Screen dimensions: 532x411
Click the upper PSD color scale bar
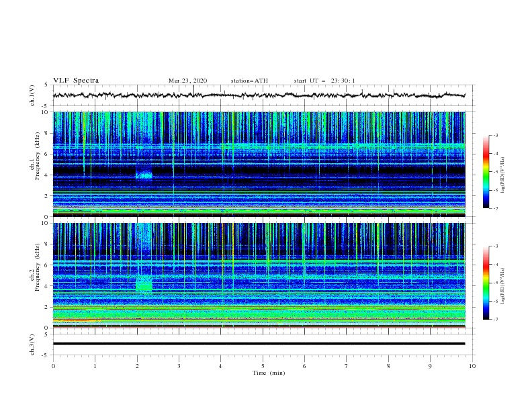pyautogui.click(x=486, y=172)
